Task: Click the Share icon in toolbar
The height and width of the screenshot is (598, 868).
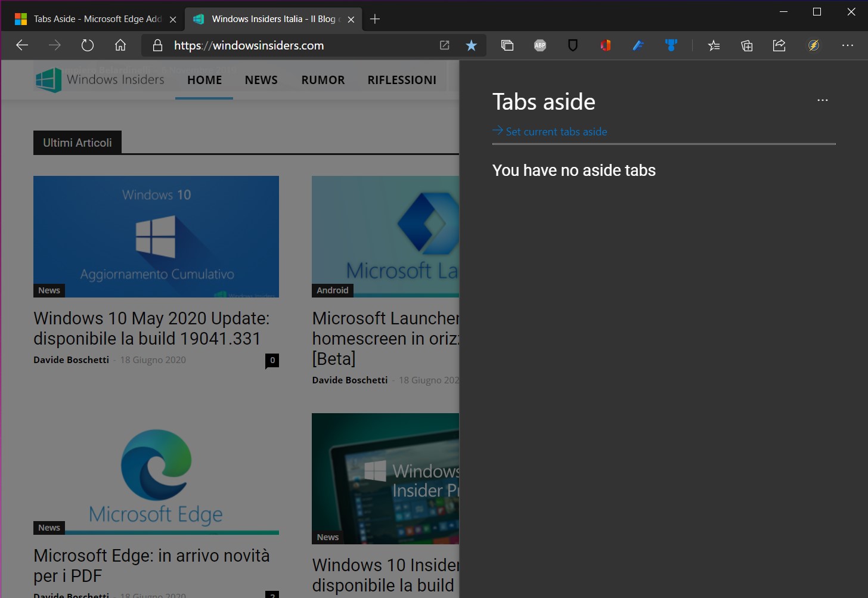Action: [x=779, y=45]
